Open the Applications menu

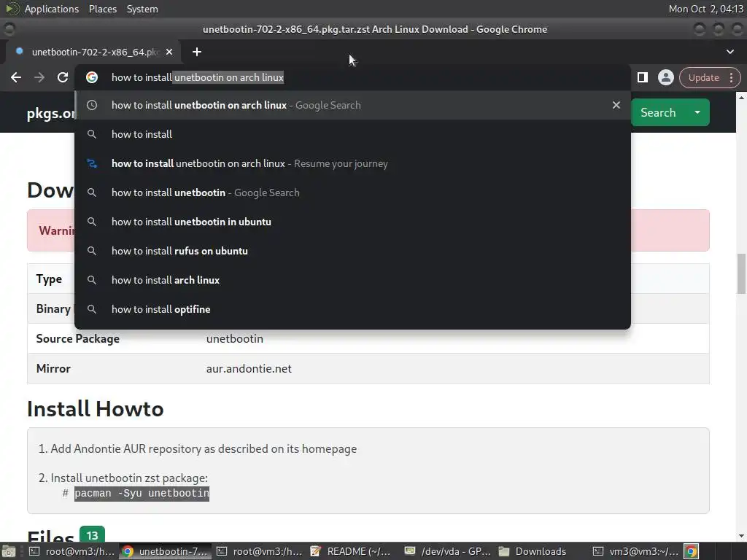point(52,9)
